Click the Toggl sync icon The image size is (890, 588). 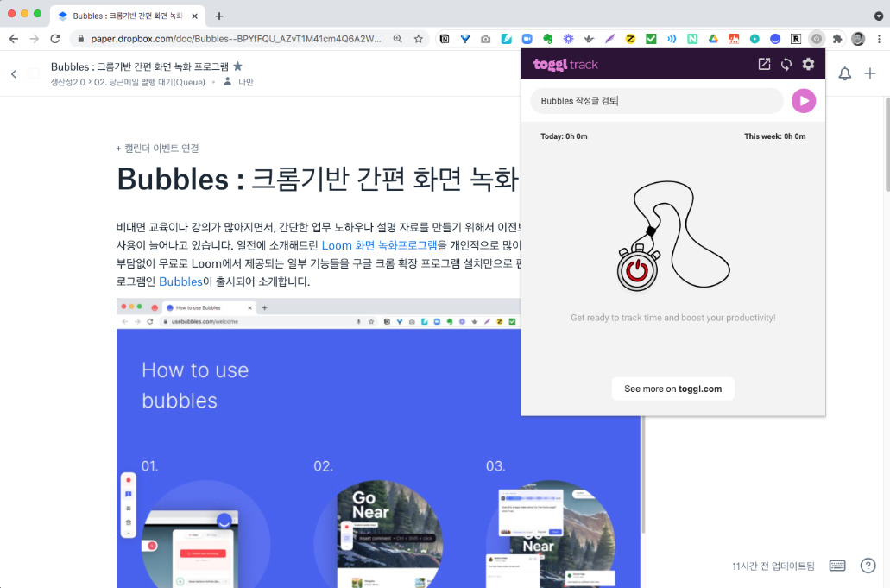[786, 64]
